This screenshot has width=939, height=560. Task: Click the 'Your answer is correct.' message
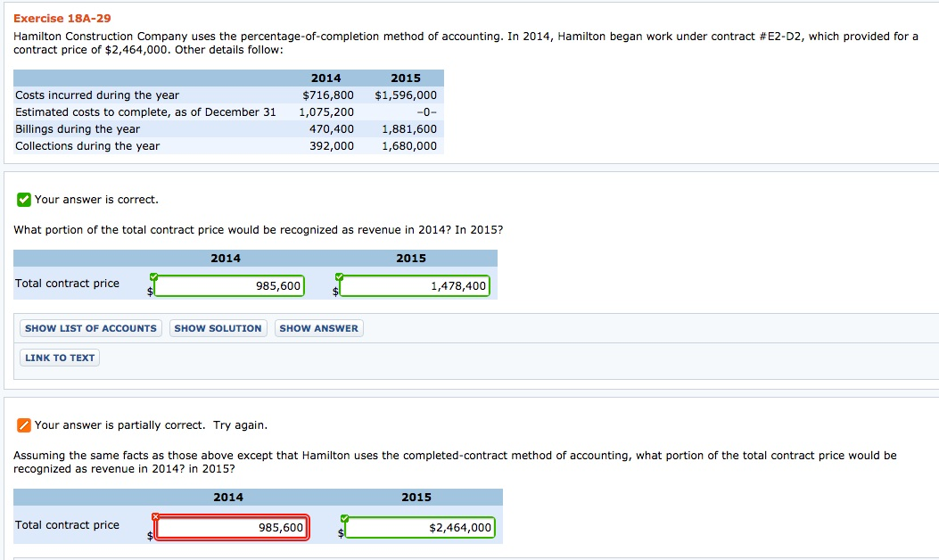pyautogui.click(x=96, y=200)
